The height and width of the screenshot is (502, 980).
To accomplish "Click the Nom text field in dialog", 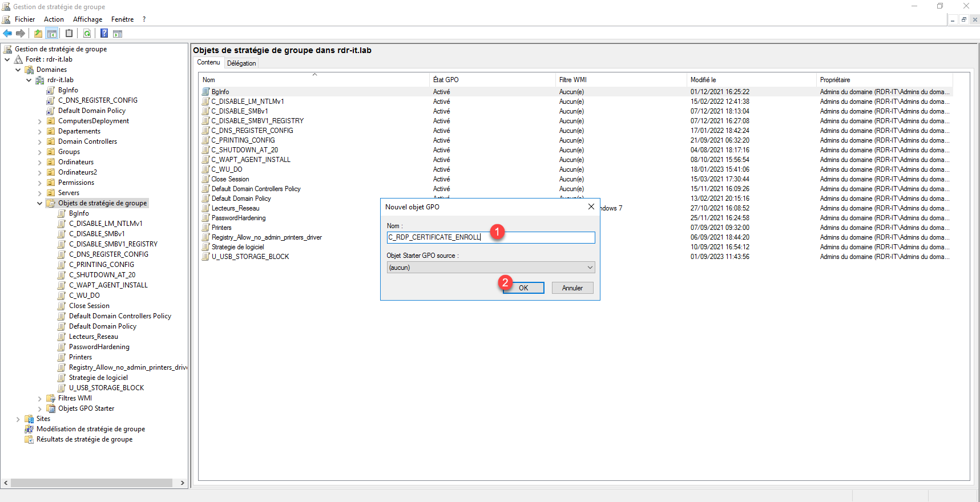I will 490,237.
